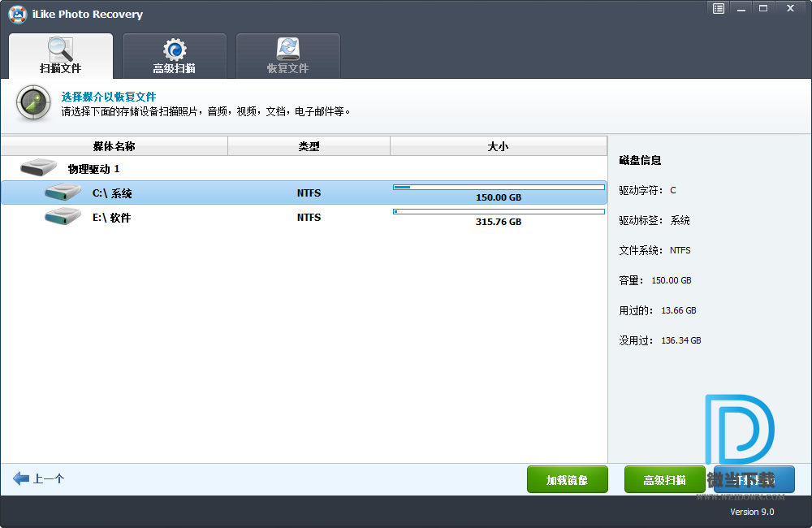This screenshot has width=812, height=528.
Task: Click the 315.76 GB size cell
Action: coord(499,222)
